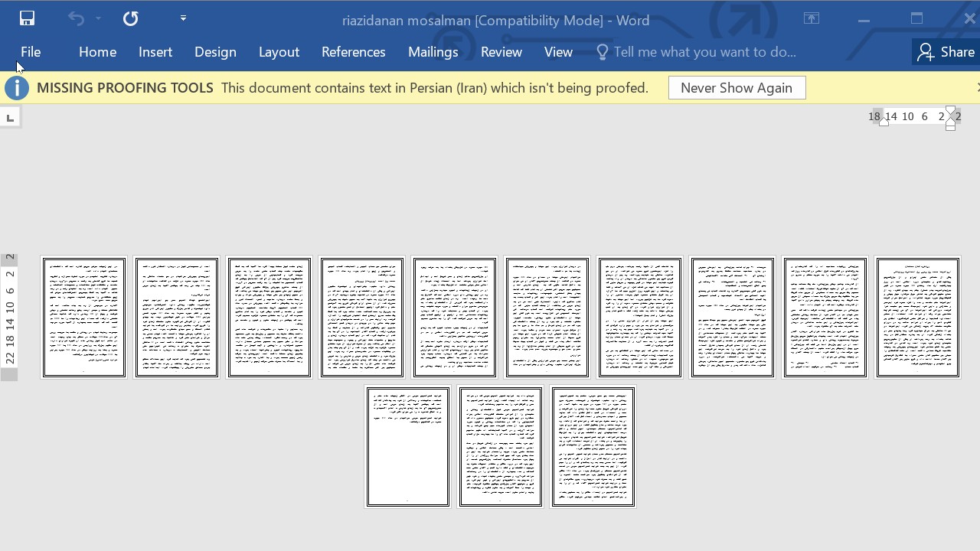
Task: Open the undo history dropdown arrow
Action: tap(98, 18)
